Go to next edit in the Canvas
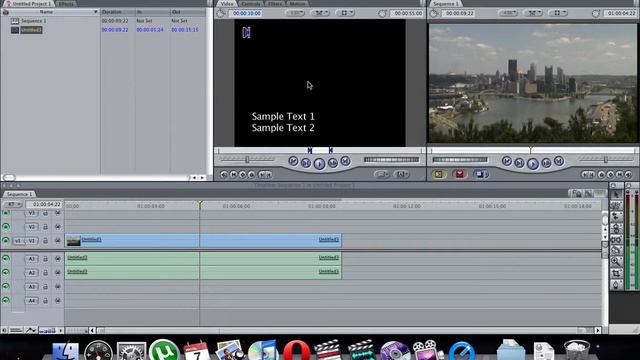Viewport: 640px width, 360px height. (x=559, y=161)
